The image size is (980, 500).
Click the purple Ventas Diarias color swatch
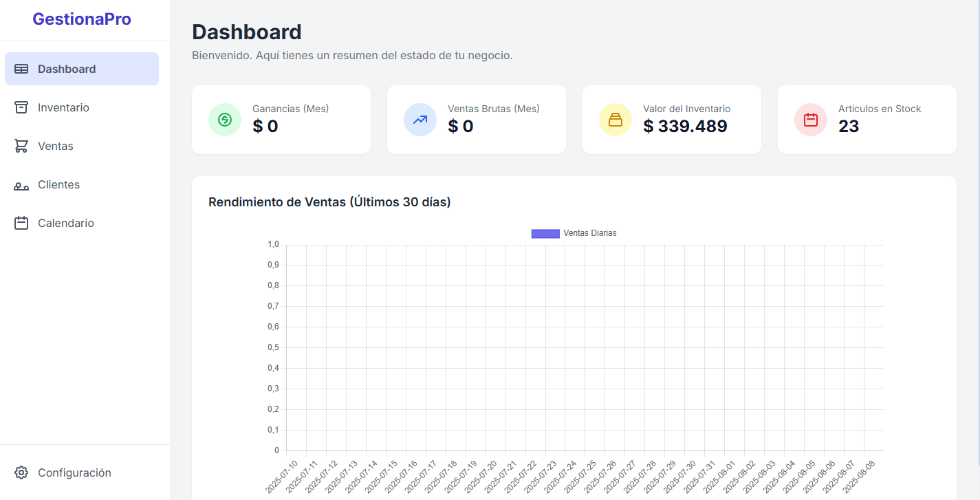[545, 233]
